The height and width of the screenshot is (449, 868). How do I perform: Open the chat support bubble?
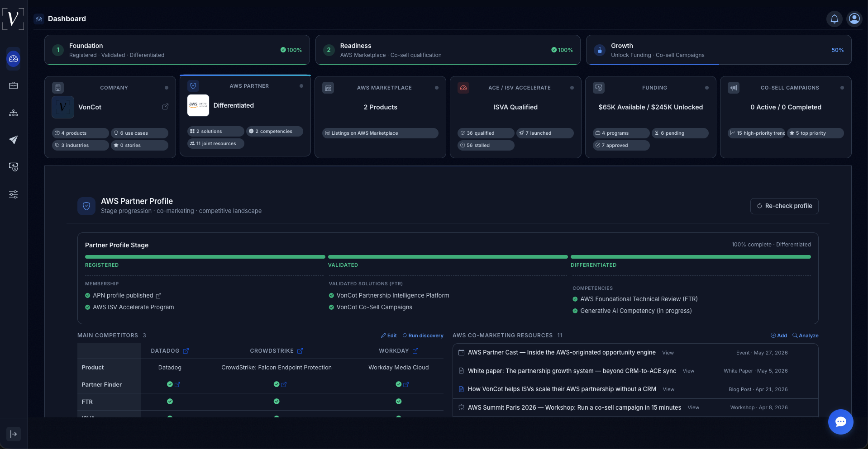click(x=841, y=422)
